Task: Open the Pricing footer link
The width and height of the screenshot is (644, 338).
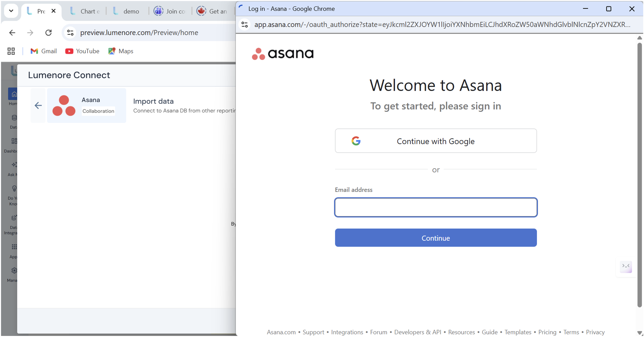Action: tap(547, 332)
